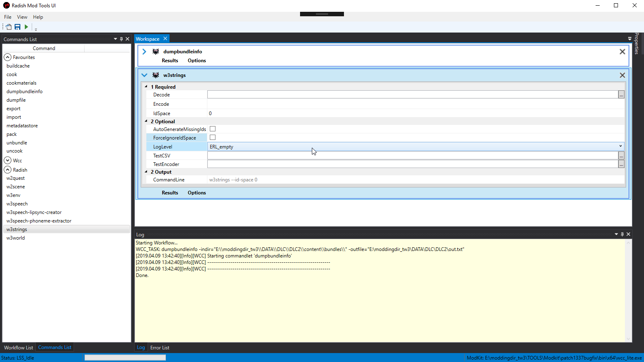Select the cookmaterials command
Image resolution: width=644 pixels, height=362 pixels.
(x=21, y=83)
